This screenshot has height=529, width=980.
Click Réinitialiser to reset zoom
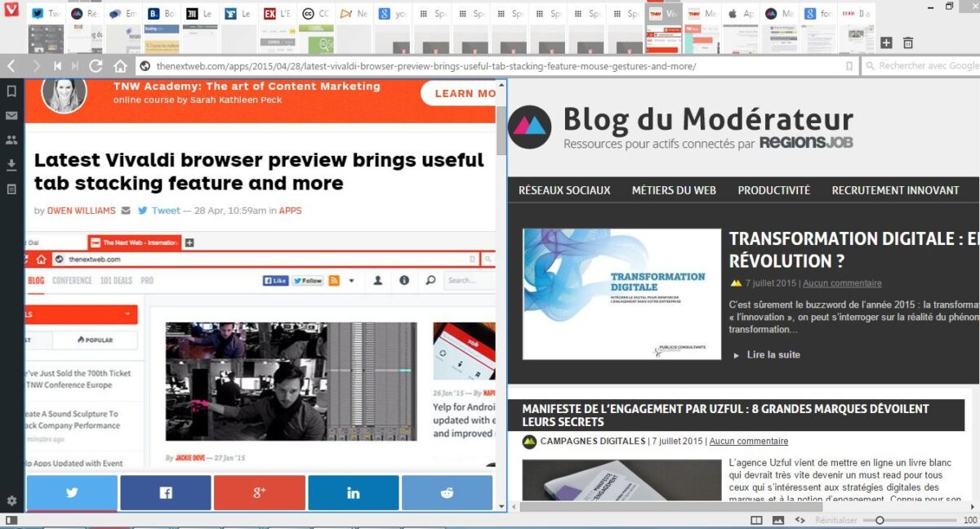(835, 520)
